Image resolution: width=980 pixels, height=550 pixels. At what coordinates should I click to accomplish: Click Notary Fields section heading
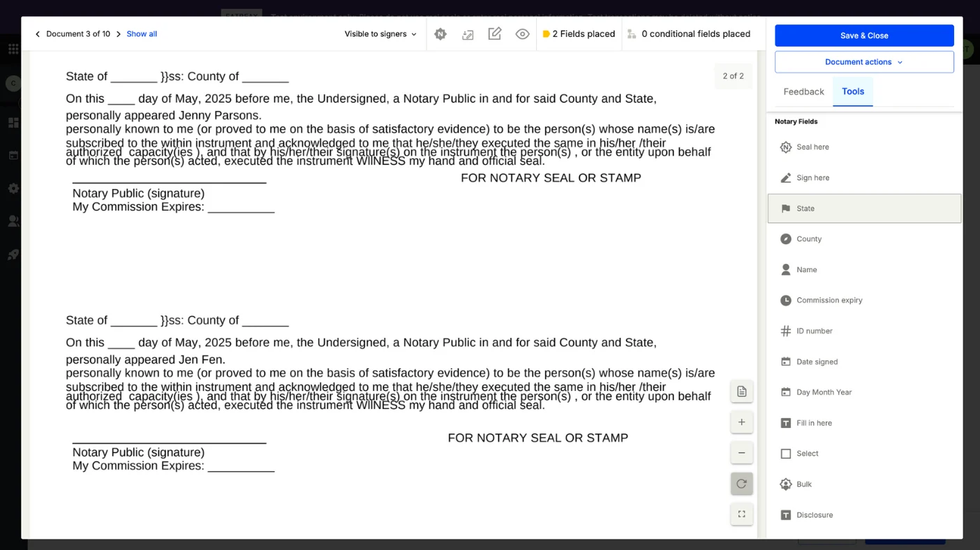(796, 121)
